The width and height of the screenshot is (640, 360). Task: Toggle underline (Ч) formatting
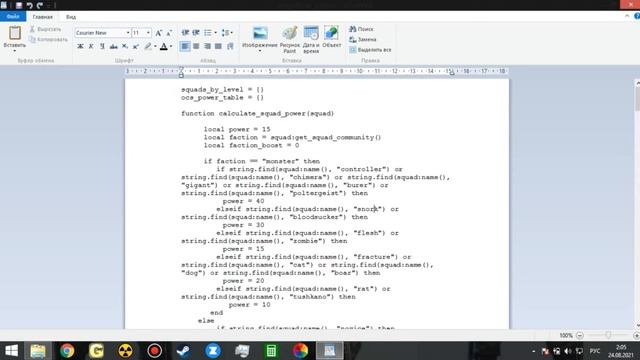click(x=102, y=47)
